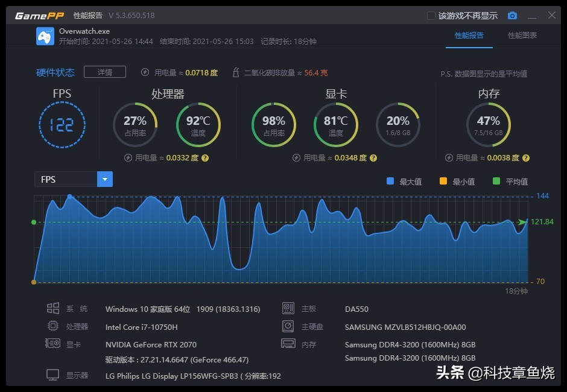Image resolution: width=567 pixels, height=392 pixels.
Task: Click the CO2 emissions icon next to 二氧化碳排放量
Action: pos(235,71)
